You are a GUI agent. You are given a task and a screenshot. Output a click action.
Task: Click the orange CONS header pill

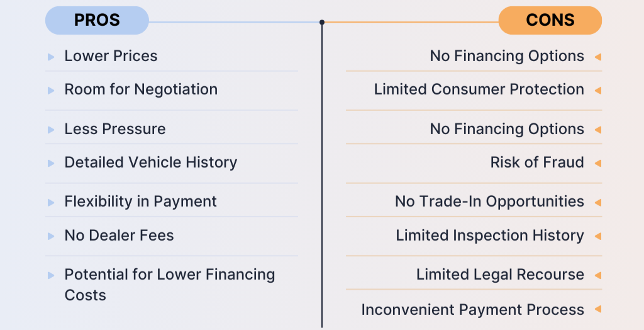click(x=550, y=20)
